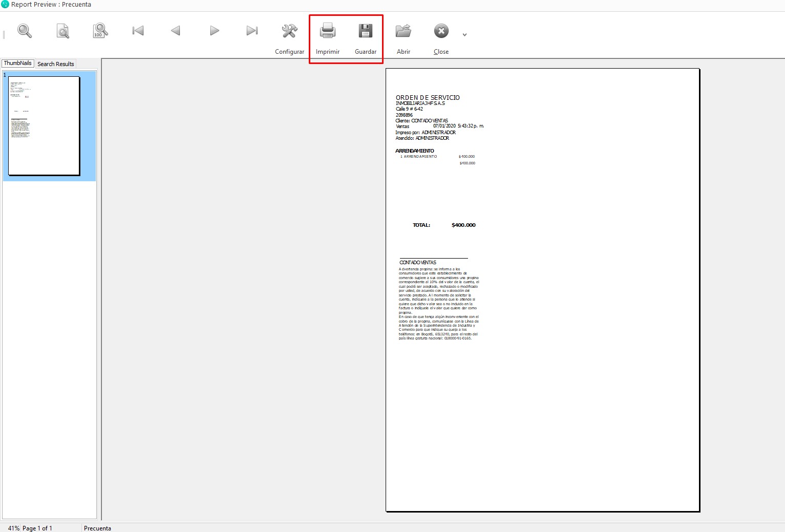Jump to the last page
785x532 pixels.
pos(252,31)
